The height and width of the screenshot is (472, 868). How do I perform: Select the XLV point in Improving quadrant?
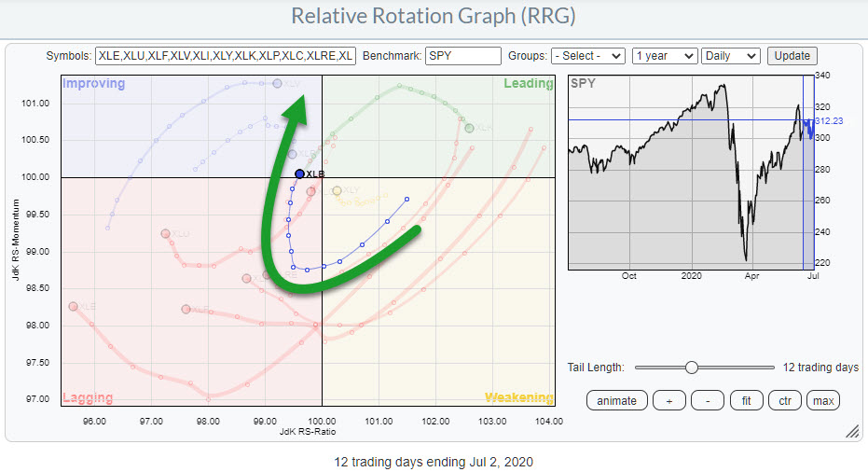(277, 84)
